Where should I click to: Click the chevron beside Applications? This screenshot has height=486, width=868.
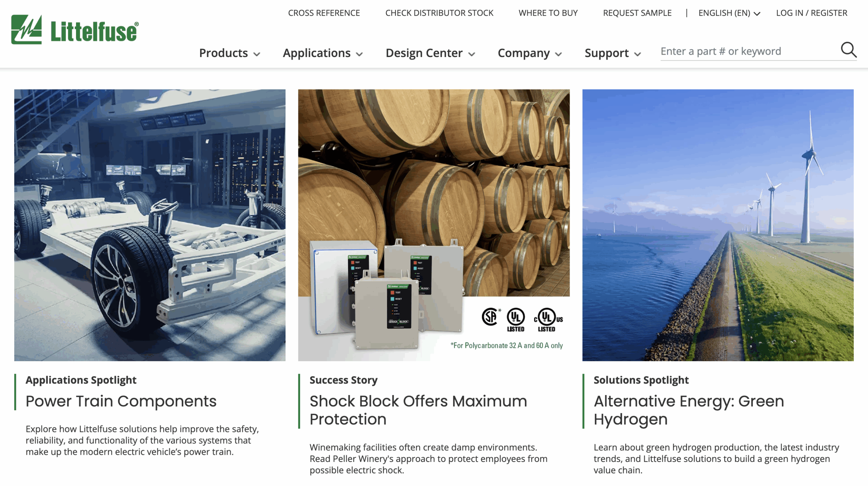pos(359,54)
